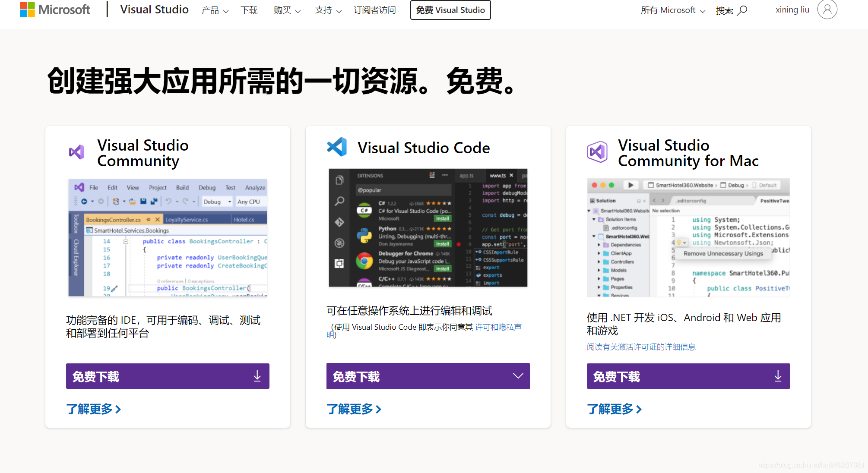The width and height of the screenshot is (868, 473).
Task: Expand the VS Code 免费下载 dropdown
Action: (x=518, y=376)
